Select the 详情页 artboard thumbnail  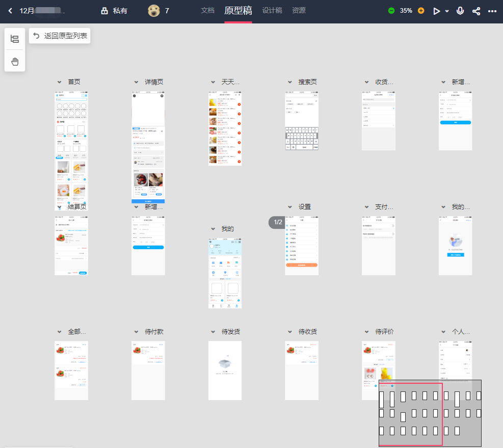[148, 147]
